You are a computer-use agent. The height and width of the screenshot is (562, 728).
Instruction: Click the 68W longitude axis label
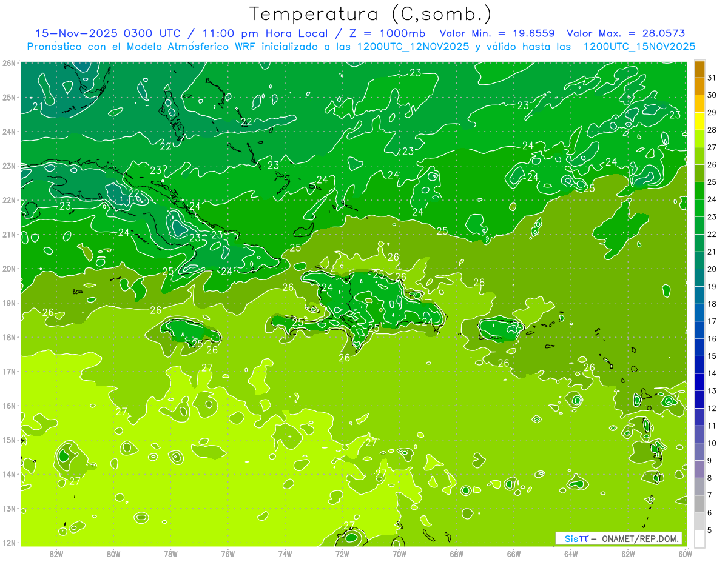457,554
